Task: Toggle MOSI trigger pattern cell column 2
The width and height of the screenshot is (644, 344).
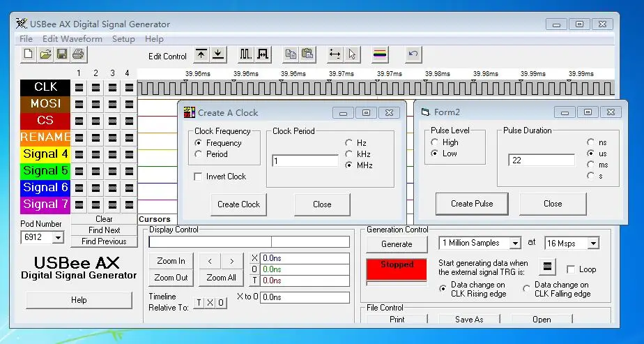Action: point(95,105)
